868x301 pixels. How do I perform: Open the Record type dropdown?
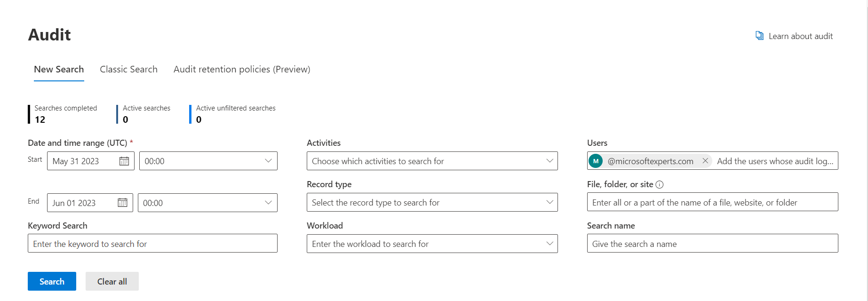pyautogui.click(x=432, y=202)
